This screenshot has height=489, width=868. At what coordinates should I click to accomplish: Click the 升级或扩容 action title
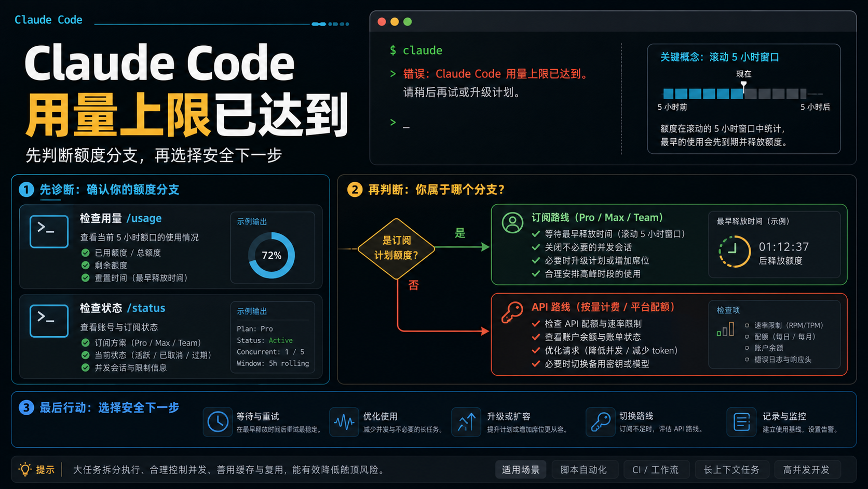(509, 416)
